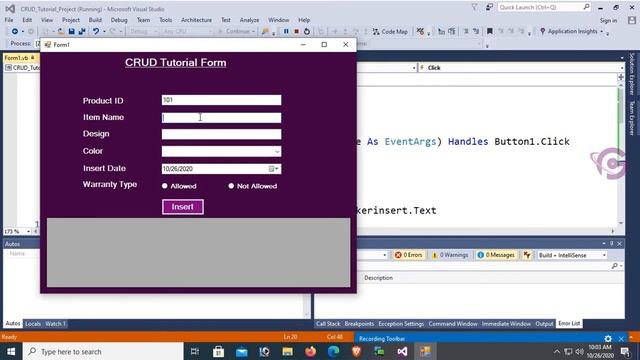The height and width of the screenshot is (360, 640).
Task: Open the Continue button dropdown arrow
Action: 253,31
